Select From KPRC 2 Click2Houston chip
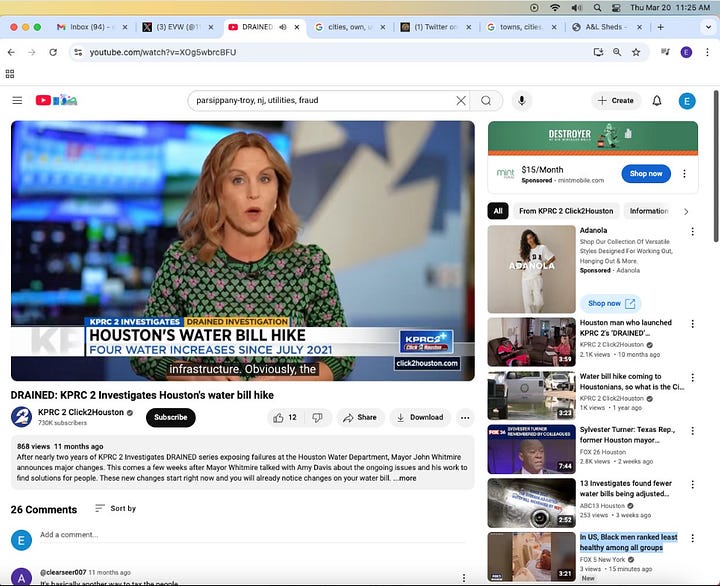 point(566,211)
